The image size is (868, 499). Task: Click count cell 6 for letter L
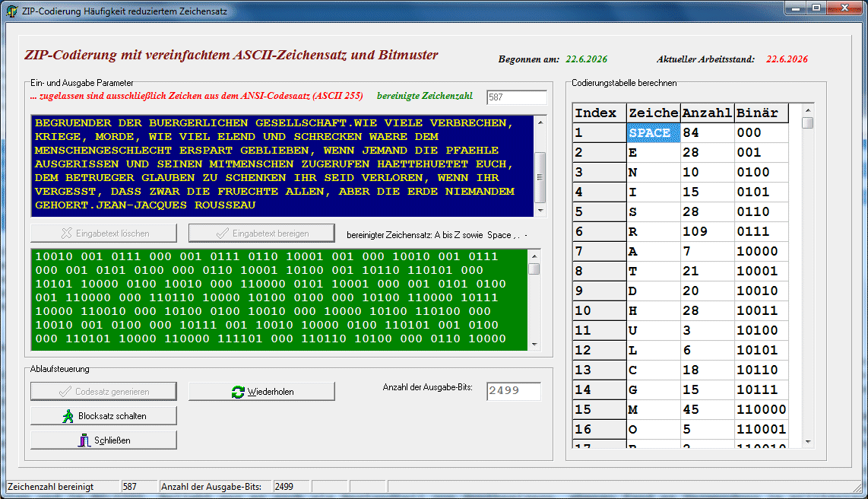click(x=707, y=350)
